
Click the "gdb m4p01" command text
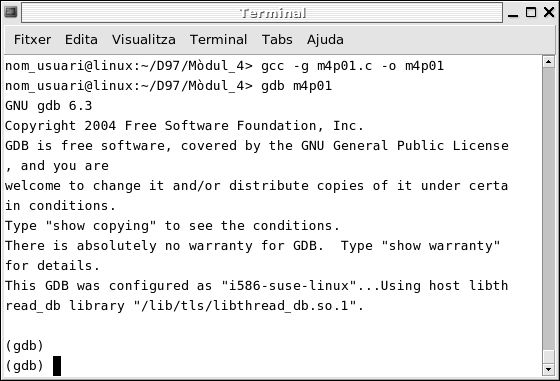coord(296,86)
